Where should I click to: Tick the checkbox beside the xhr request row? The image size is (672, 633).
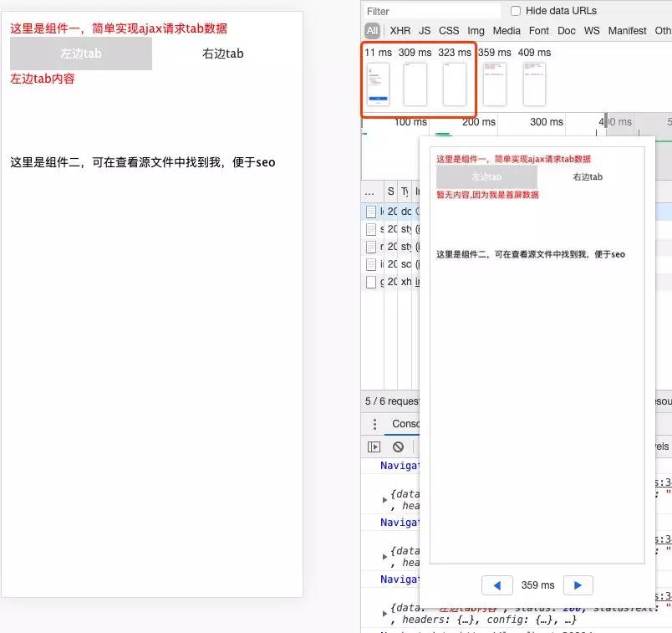coord(370,282)
